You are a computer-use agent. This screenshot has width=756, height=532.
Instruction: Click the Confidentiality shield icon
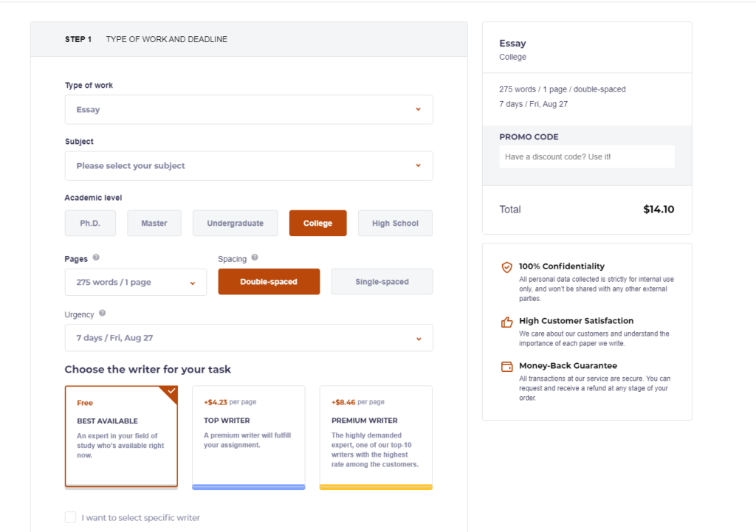click(506, 267)
